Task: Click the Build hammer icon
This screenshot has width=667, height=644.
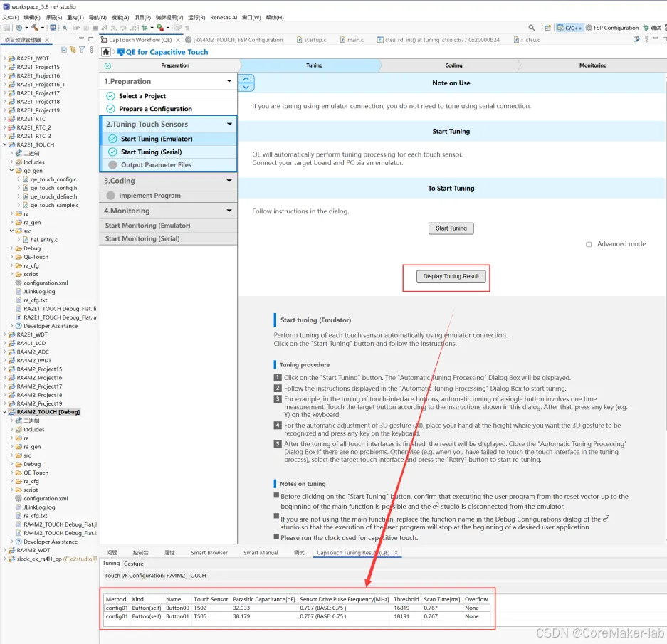Action: point(34,28)
